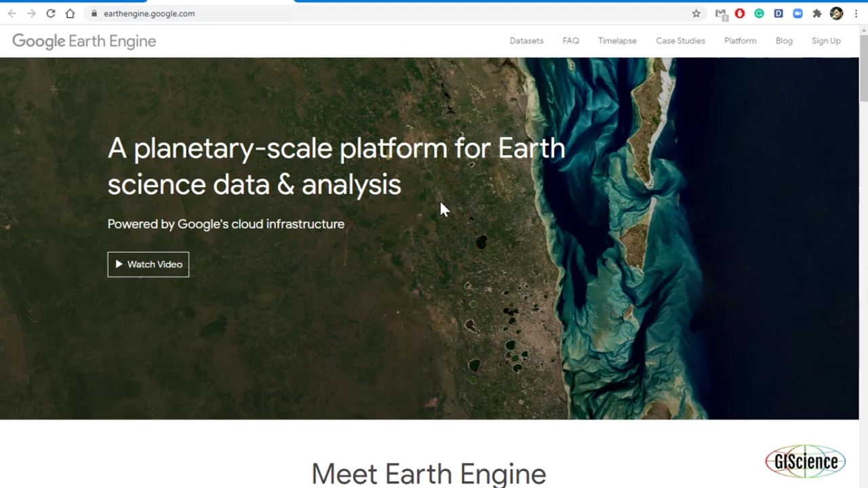This screenshot has height=488, width=868.
Task: Open the Chrome profile avatar
Action: (837, 14)
